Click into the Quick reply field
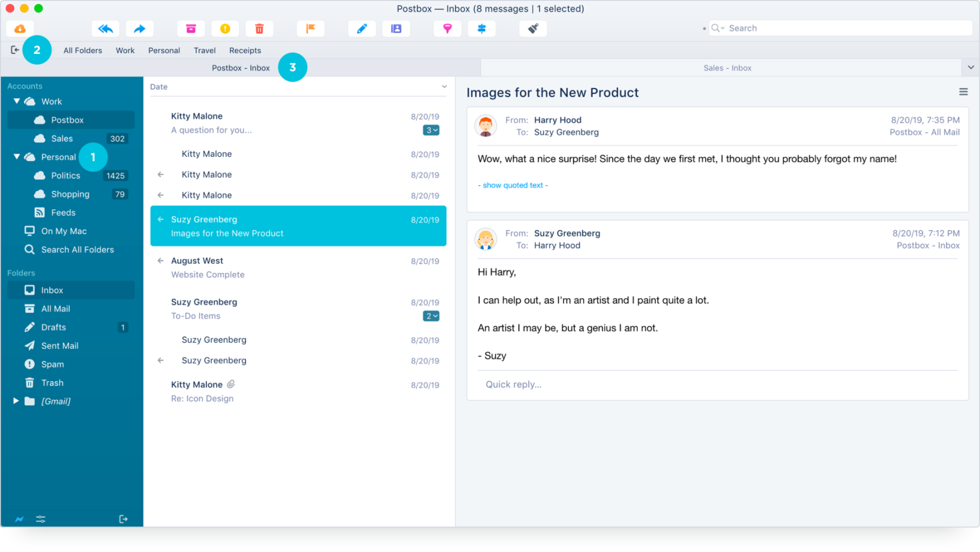Screen dimensions: 980x552 click(x=717, y=385)
